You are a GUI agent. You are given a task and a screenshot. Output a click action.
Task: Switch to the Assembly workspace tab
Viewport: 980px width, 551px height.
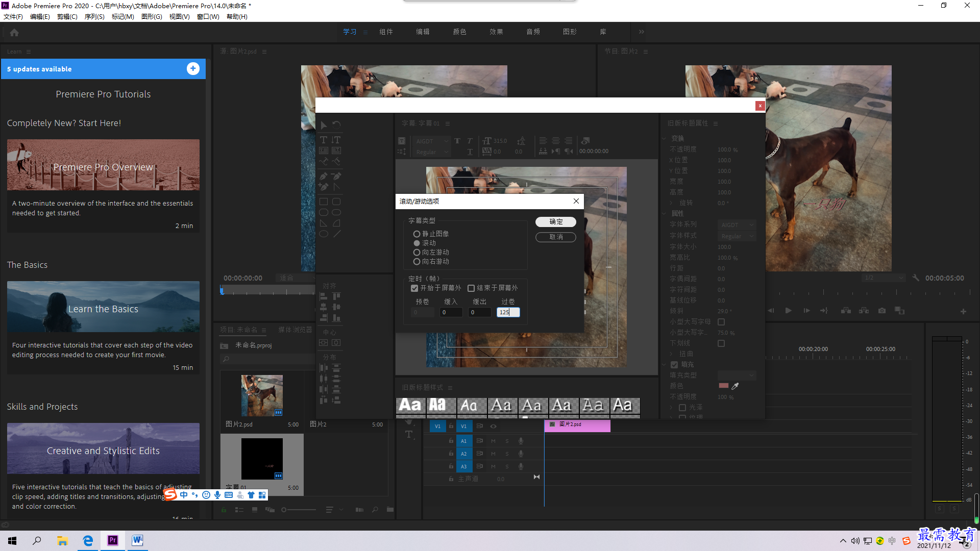click(x=386, y=32)
